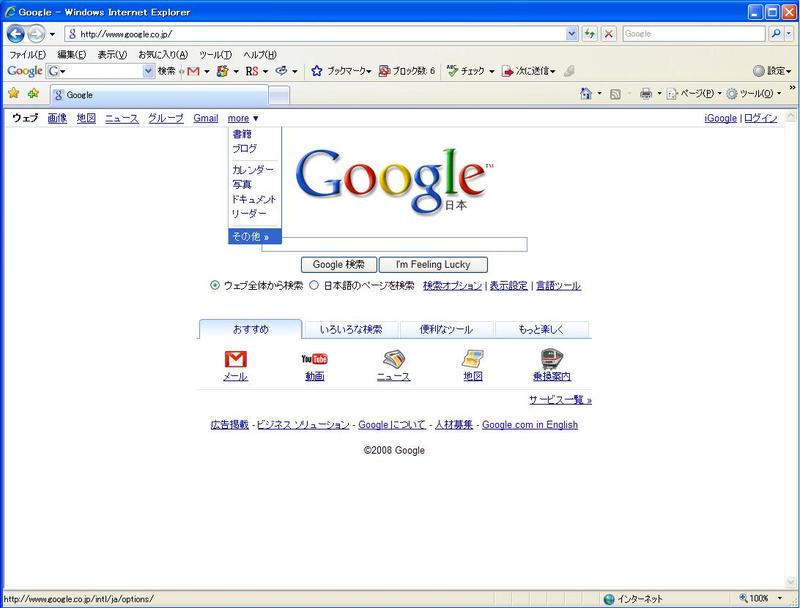Click the Google 検索 button
This screenshot has width=800, height=608.
tap(339, 265)
